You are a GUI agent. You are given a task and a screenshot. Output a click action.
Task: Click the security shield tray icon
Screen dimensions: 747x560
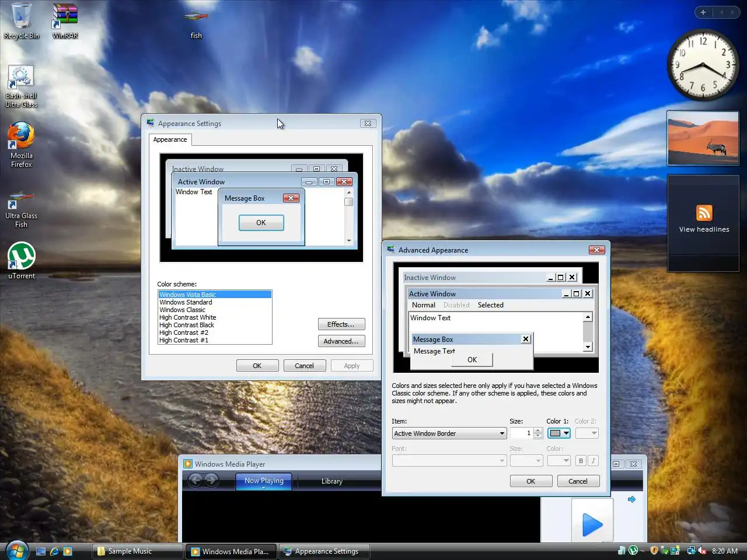pyautogui.click(x=654, y=551)
